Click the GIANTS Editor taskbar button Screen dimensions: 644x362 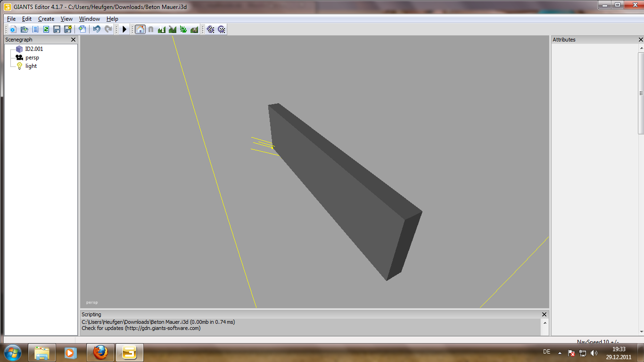[130, 353]
